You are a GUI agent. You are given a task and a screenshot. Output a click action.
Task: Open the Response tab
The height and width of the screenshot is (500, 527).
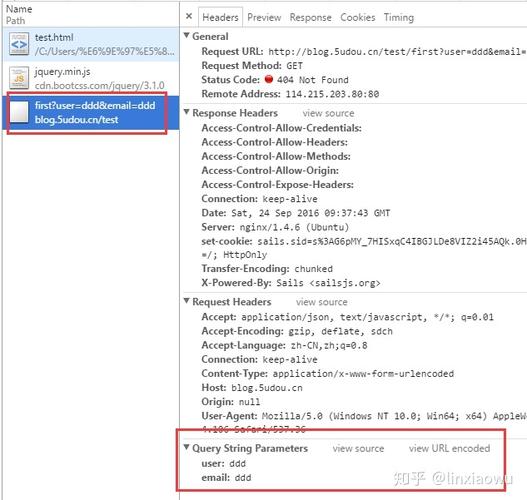[x=311, y=17]
